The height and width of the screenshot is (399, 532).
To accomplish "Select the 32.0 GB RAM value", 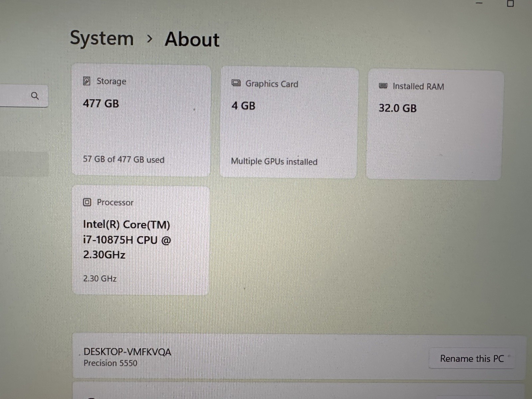I will tap(398, 108).
